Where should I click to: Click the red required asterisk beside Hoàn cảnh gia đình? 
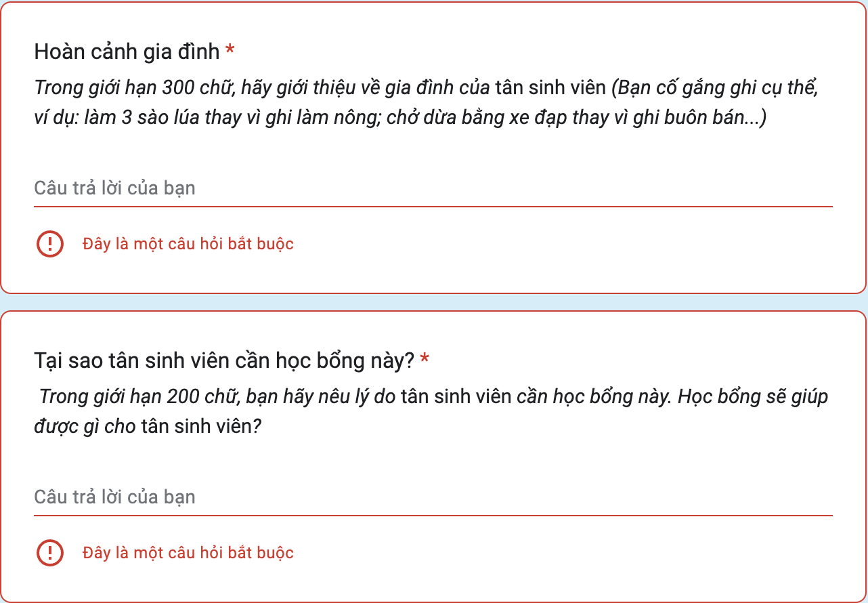point(230,50)
